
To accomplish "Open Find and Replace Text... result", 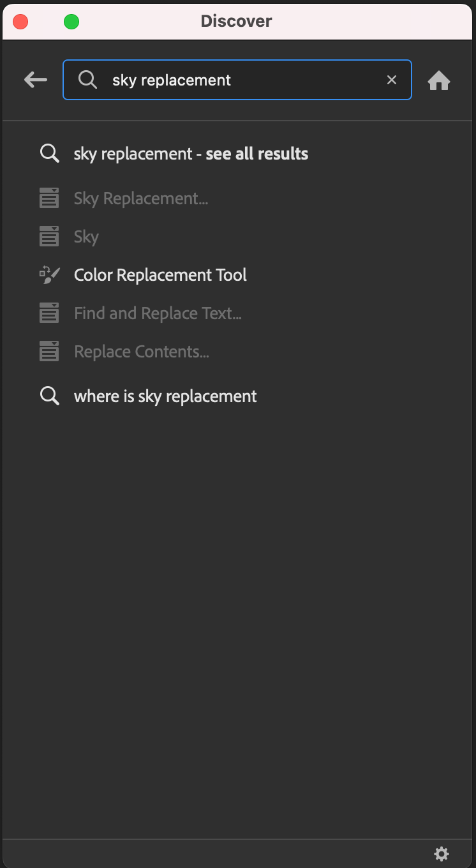I will [x=158, y=313].
